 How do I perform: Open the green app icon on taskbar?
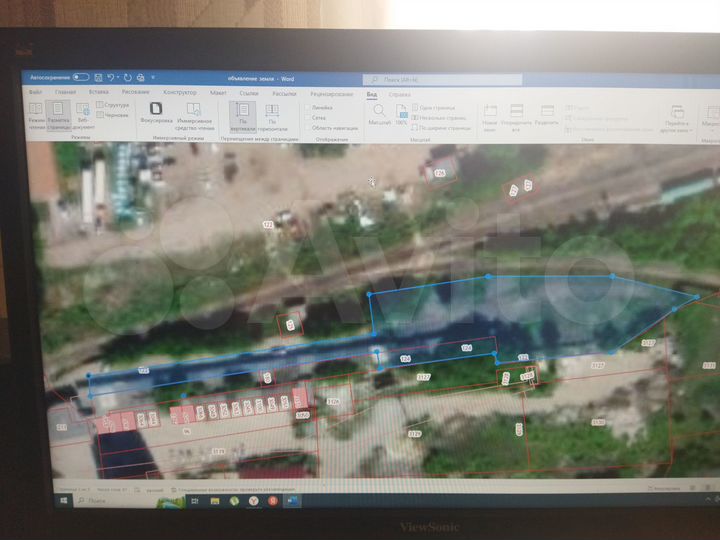(x=234, y=501)
